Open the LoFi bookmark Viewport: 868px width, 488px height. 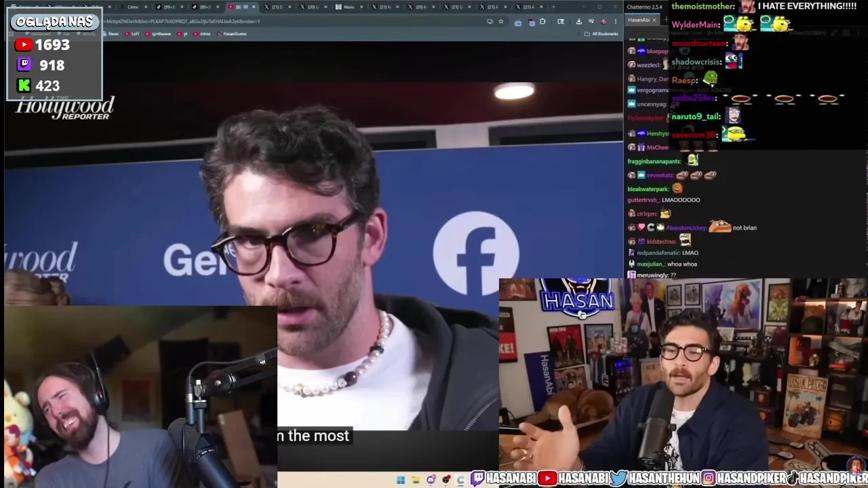[x=132, y=33]
